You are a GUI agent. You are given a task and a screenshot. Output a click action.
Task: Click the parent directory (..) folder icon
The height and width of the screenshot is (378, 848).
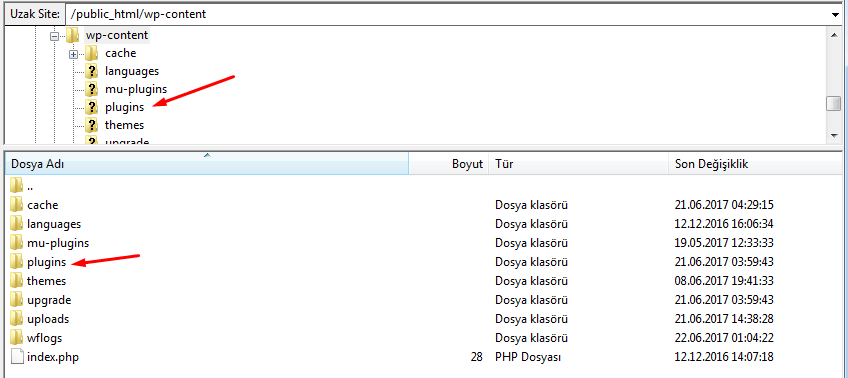click(x=17, y=186)
